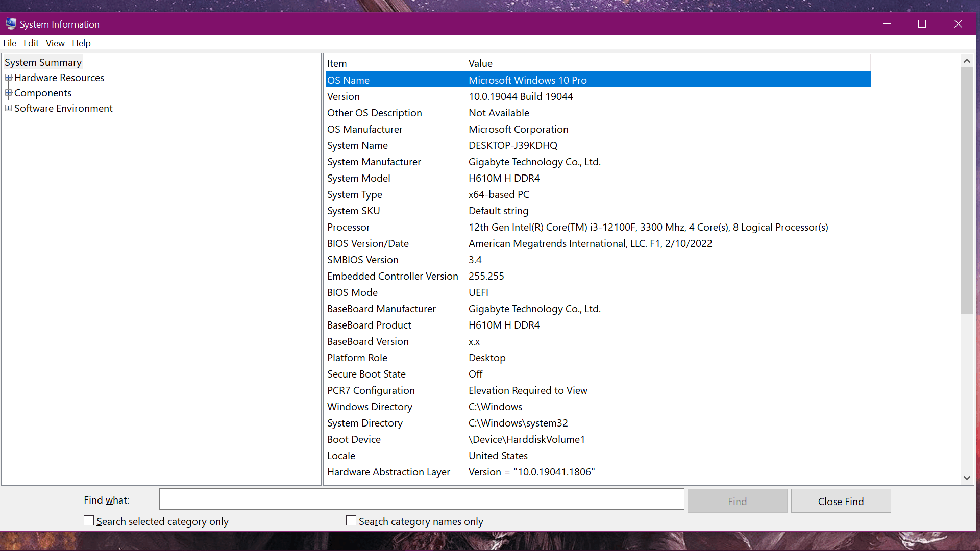Minimize the System Information window
Screen dimensions: 980x551
pyautogui.click(x=887, y=24)
